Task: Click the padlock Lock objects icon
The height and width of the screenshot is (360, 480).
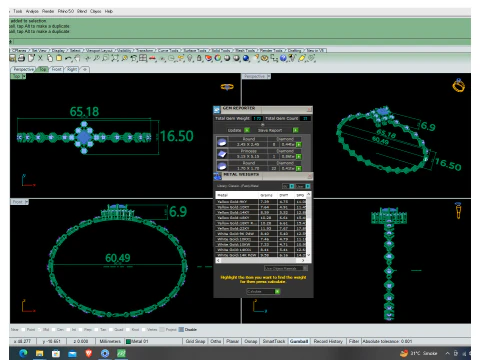Action: click(199, 58)
